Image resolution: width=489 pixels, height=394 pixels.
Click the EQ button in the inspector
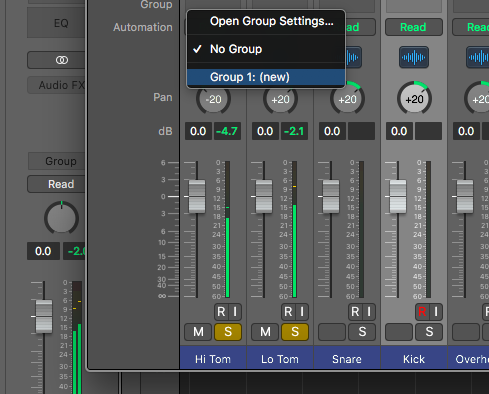click(x=56, y=23)
